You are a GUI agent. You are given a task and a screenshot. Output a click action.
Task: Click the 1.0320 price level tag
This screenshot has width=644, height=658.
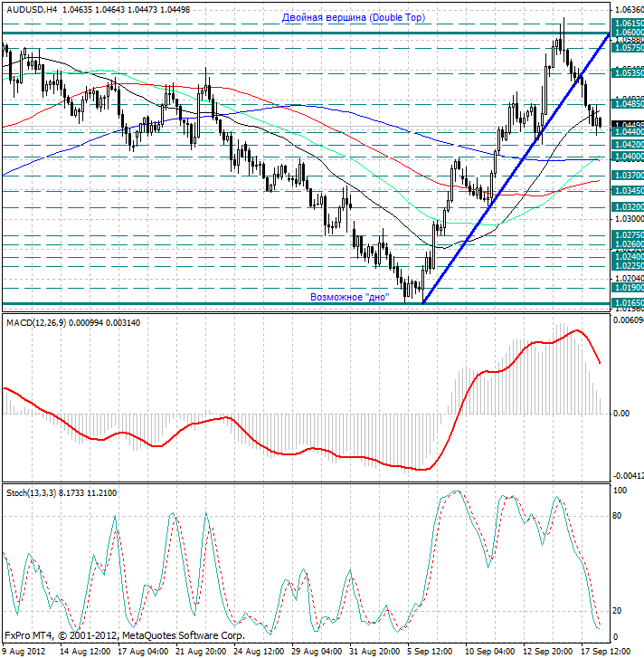point(627,207)
